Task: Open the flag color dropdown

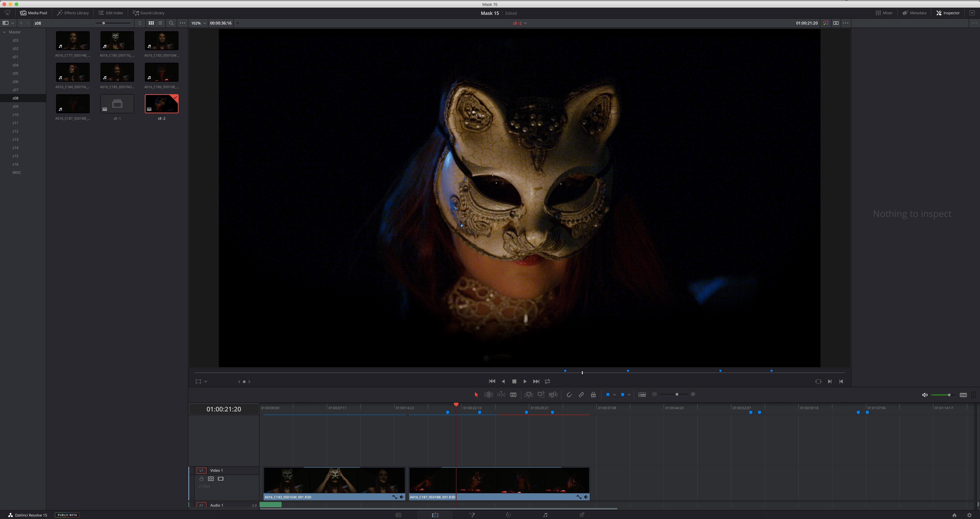Action: click(614, 395)
